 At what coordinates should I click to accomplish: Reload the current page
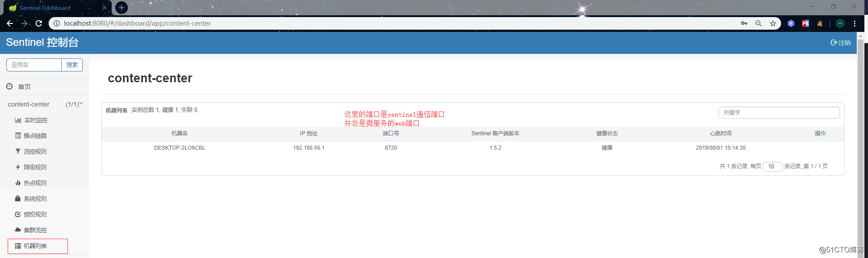coord(39,23)
